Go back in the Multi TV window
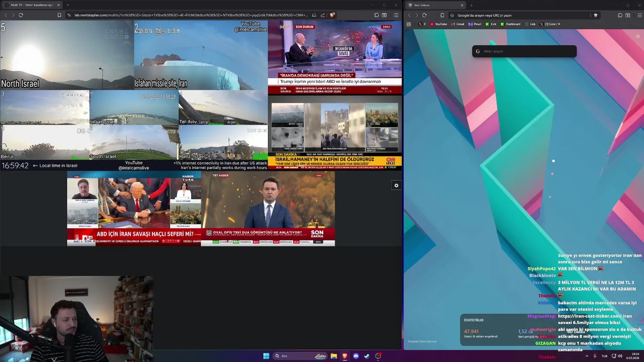 [x=6, y=15]
